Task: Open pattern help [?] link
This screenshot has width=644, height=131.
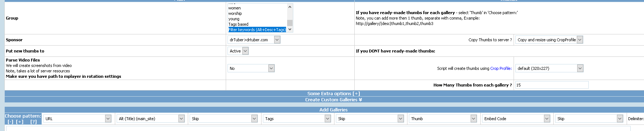Action: (34, 122)
